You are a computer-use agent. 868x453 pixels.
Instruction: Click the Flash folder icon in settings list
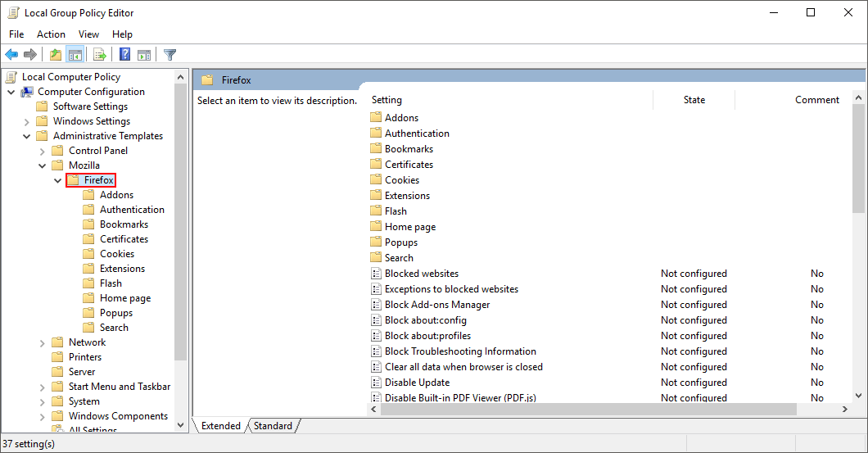coord(376,211)
